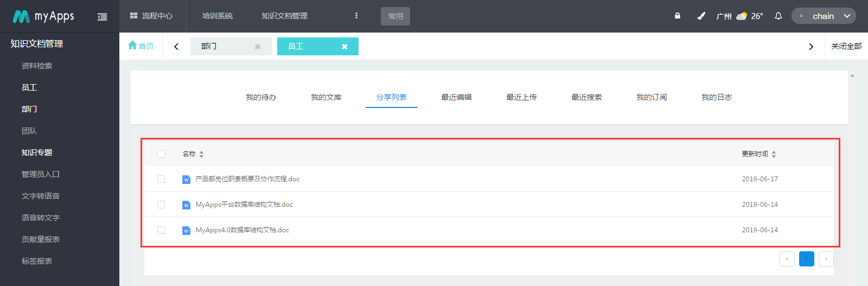The image size is (868, 286).
Task: Go to 首页 home icon
Action: pyautogui.click(x=132, y=46)
